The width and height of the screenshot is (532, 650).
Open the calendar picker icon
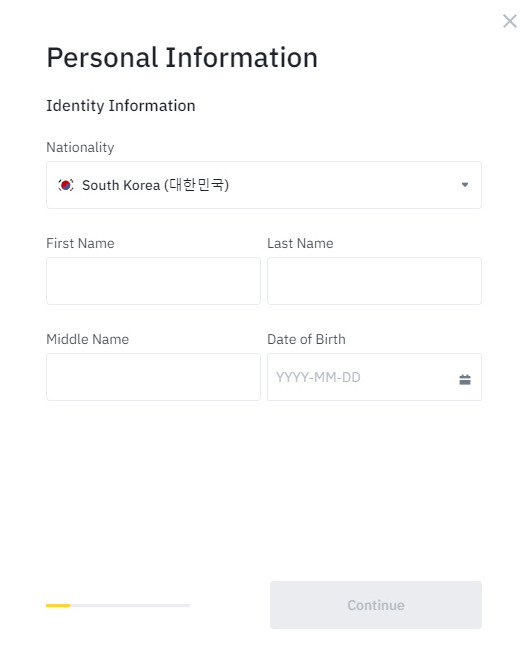coord(465,379)
